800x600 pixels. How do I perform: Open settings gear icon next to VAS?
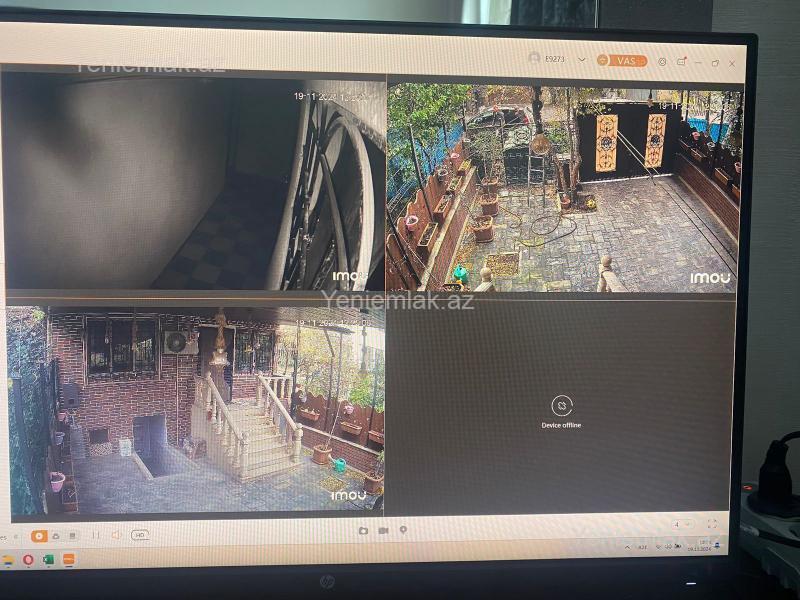coord(661,61)
